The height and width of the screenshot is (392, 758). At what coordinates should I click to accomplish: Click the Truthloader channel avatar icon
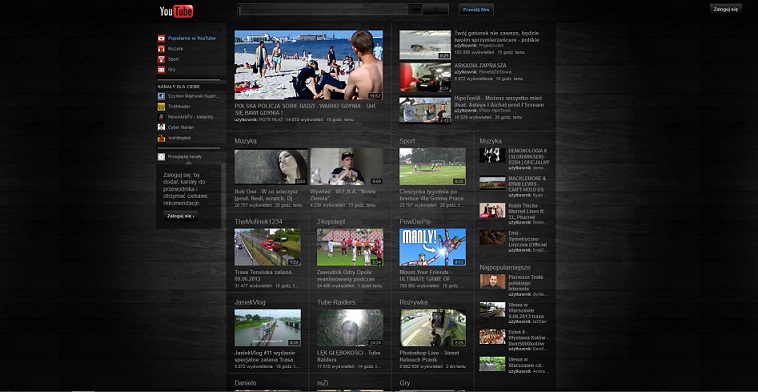[161, 106]
